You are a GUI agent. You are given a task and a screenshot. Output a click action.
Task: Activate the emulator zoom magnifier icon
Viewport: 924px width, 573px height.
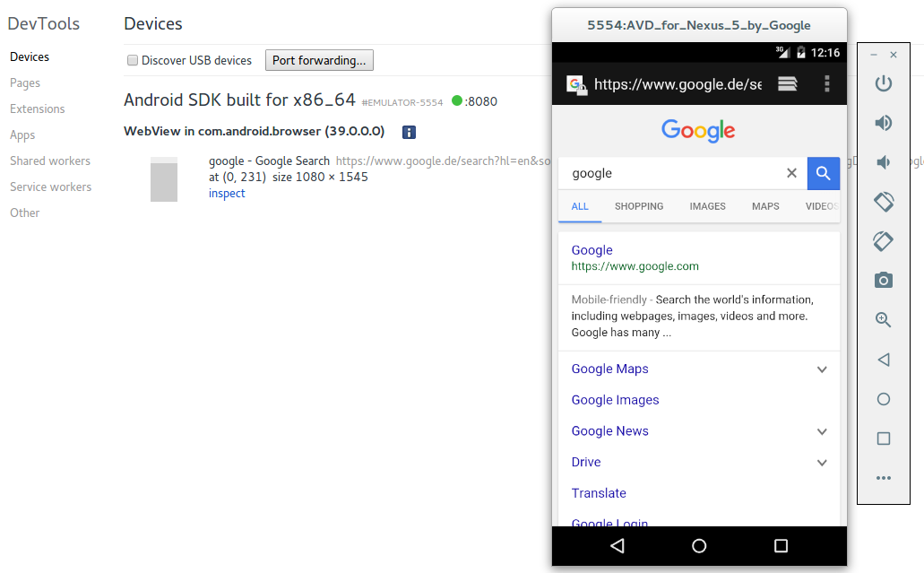pos(884,319)
